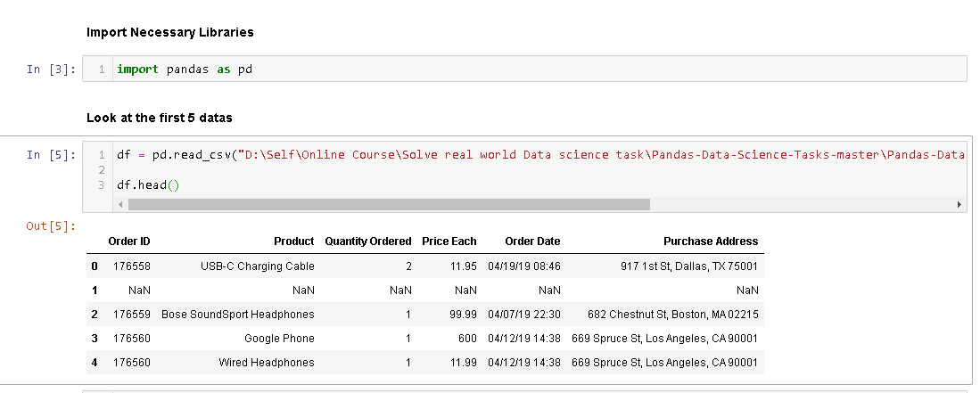
Task: Click the 'Look at the first 5 datas' heading
Action: 160,118
